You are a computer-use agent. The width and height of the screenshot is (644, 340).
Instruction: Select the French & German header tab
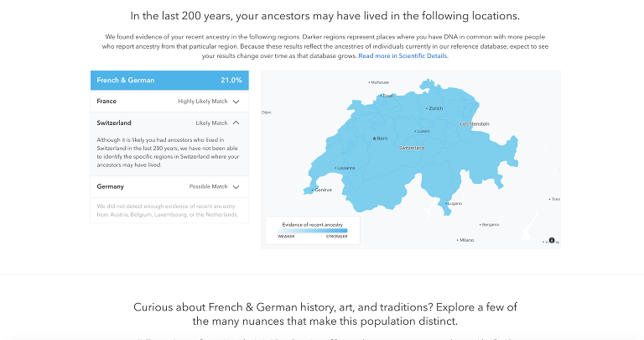(x=169, y=80)
